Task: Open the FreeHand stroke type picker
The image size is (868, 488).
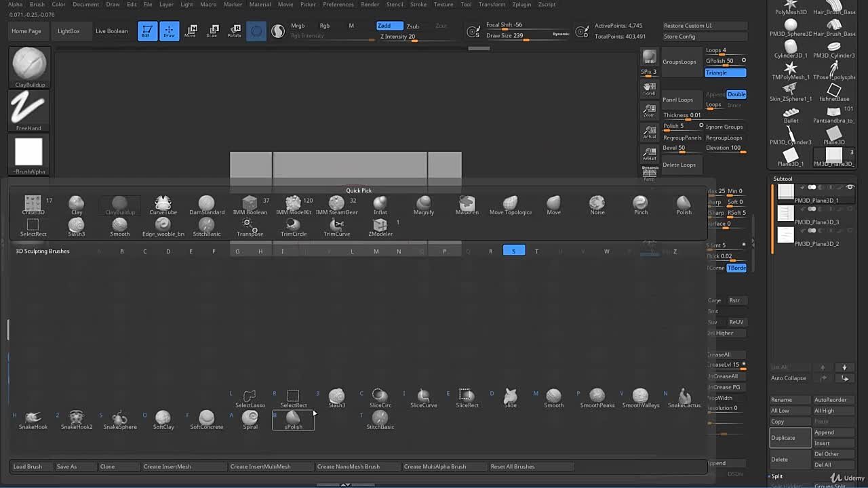Action: [28, 109]
